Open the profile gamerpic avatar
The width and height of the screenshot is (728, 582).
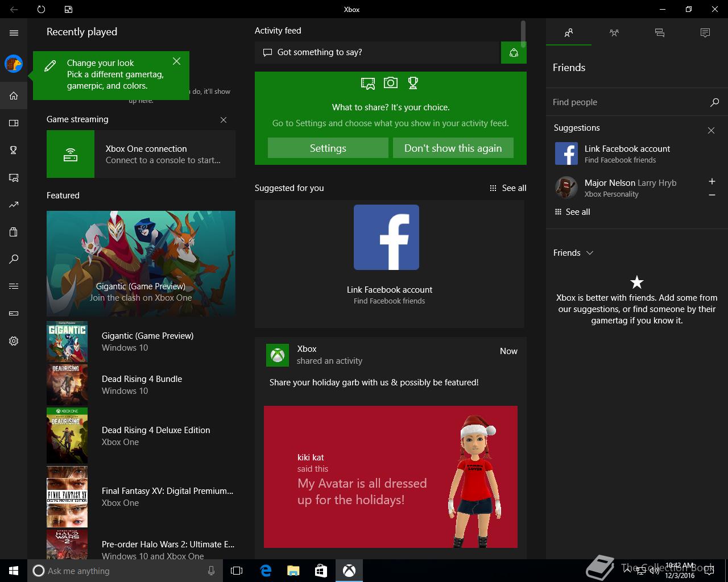tap(14, 64)
